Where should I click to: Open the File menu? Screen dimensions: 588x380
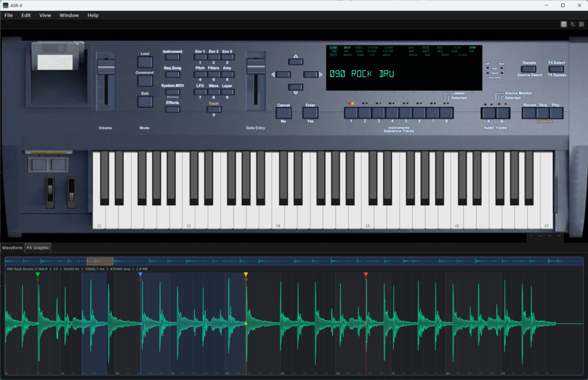[x=9, y=16]
